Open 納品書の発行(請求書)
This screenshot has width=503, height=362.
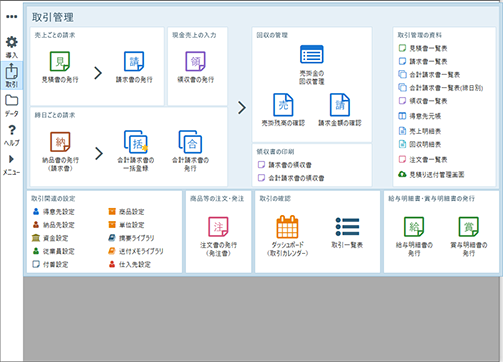60,152
